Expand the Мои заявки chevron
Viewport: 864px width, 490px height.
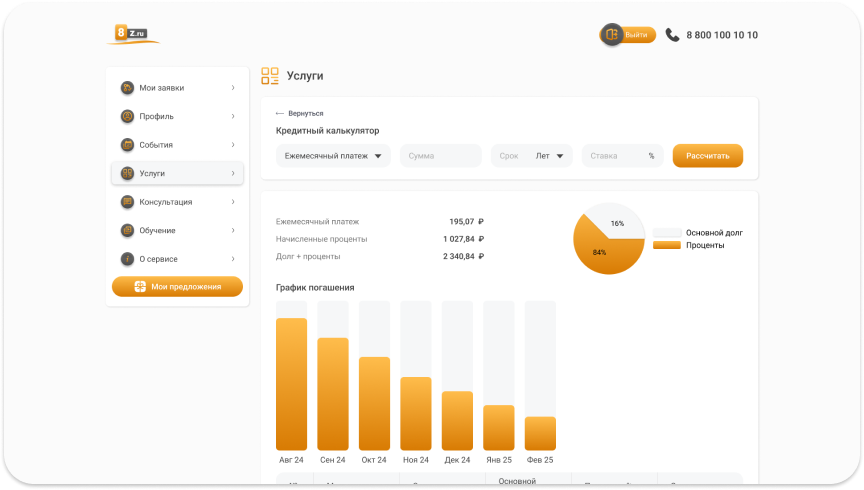[233, 88]
